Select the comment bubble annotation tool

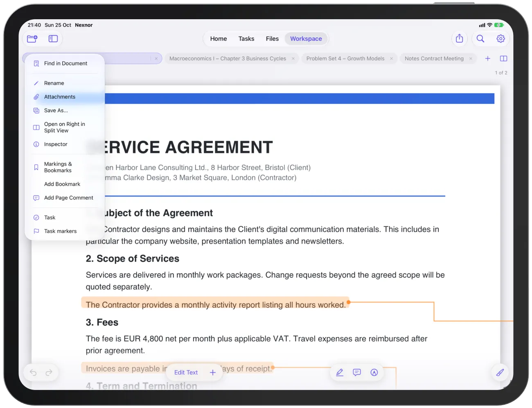point(357,372)
